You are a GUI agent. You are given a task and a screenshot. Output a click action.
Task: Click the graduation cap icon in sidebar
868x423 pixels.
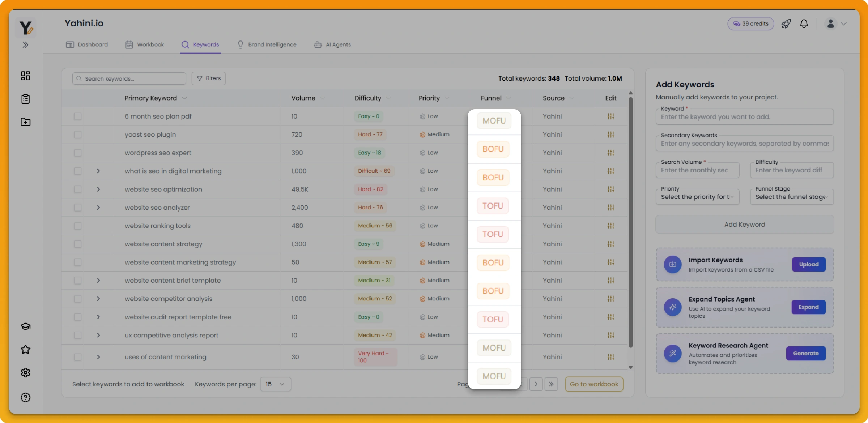pyautogui.click(x=25, y=326)
